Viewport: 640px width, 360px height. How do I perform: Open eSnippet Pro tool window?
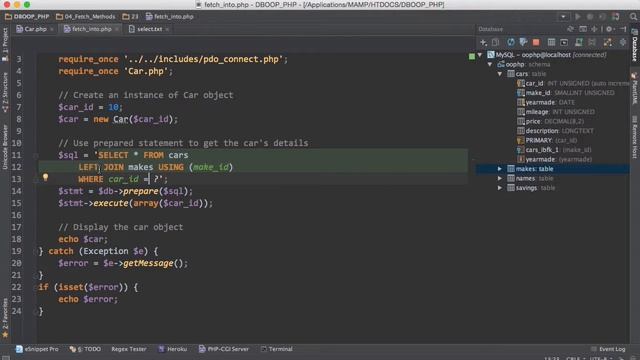37,349
